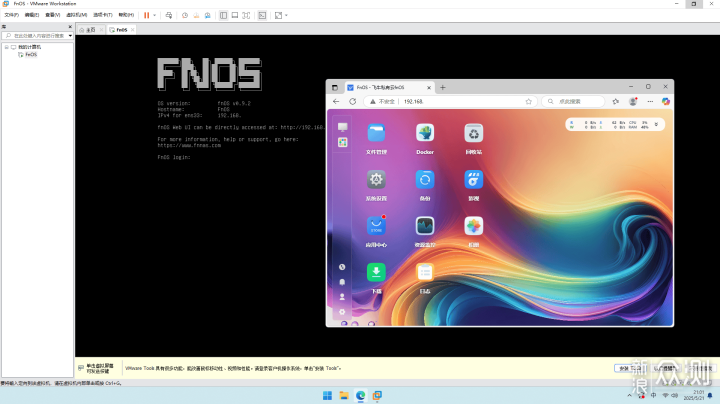720x404 pixels.
Task: Open the snapshot manager toolbar icon
Action: 208,15
